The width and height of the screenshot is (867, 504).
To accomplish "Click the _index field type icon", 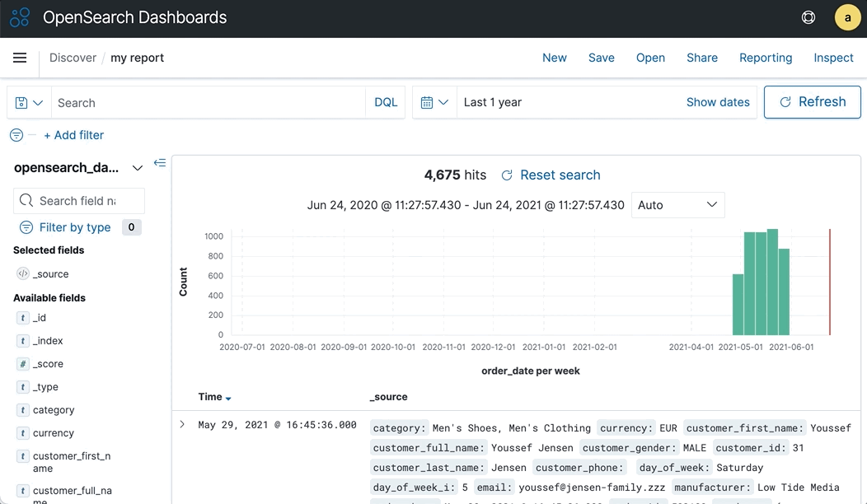I will tap(23, 341).
